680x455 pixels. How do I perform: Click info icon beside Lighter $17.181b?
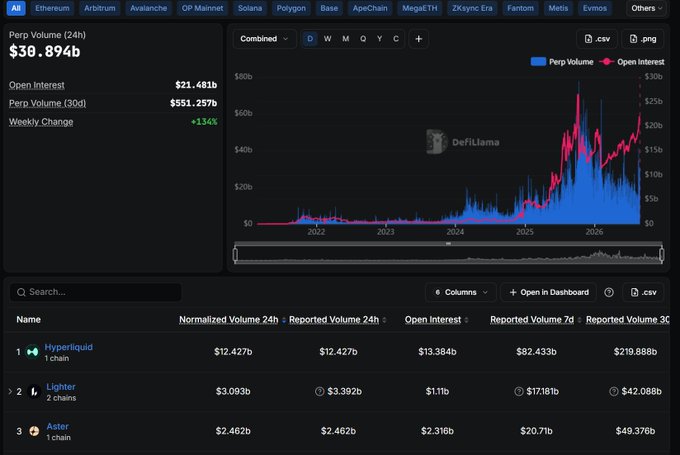coord(519,391)
